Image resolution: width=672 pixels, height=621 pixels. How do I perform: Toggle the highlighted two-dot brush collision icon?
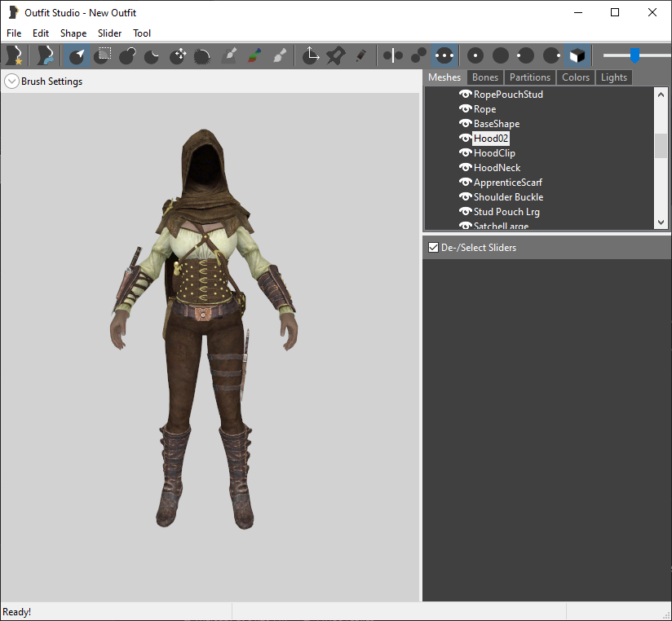444,55
